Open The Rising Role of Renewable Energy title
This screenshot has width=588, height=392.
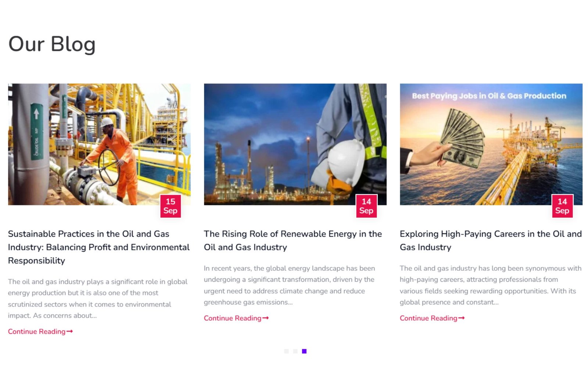293,240
